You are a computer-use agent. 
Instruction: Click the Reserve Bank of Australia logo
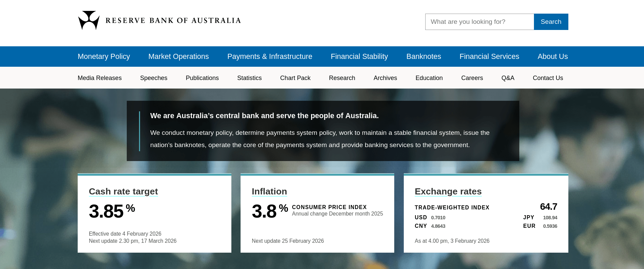pos(159,20)
